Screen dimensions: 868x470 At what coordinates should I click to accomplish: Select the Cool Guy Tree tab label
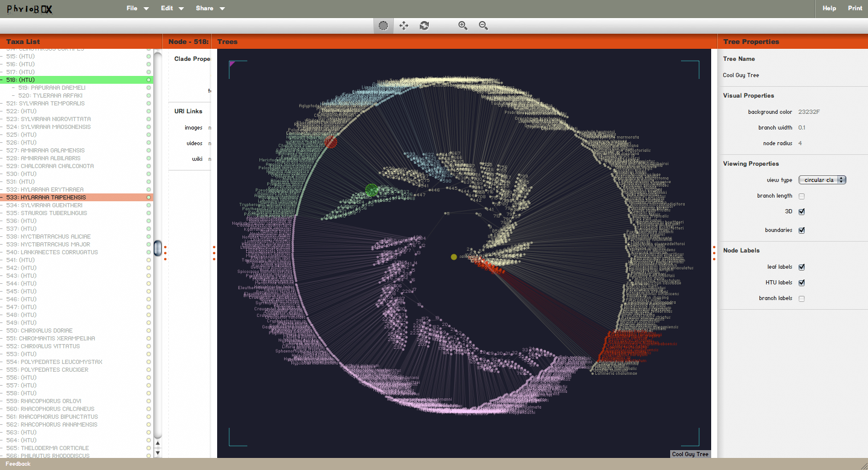point(690,454)
